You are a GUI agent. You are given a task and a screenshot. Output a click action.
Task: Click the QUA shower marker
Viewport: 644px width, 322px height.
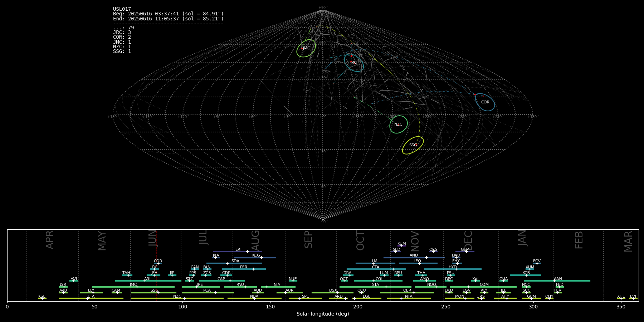coord(503,281)
